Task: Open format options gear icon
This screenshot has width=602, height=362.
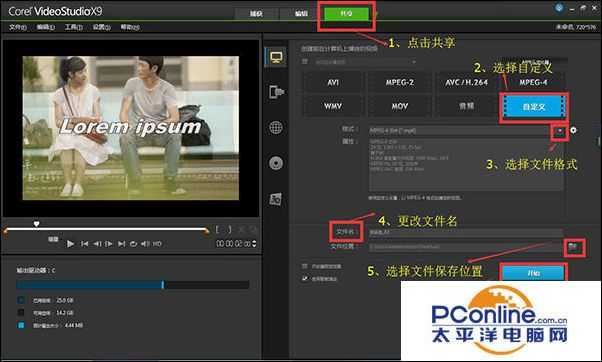Action: point(573,131)
